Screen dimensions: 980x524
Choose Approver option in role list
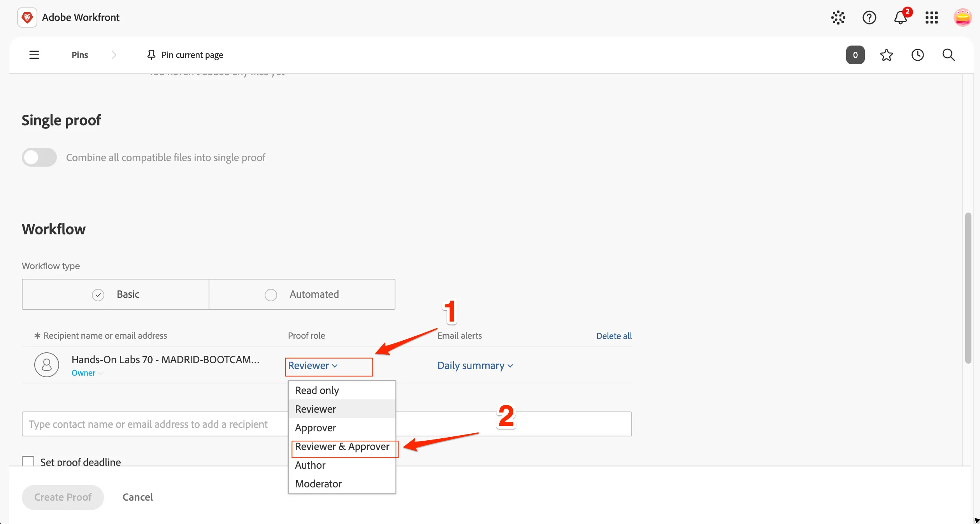(x=342, y=427)
